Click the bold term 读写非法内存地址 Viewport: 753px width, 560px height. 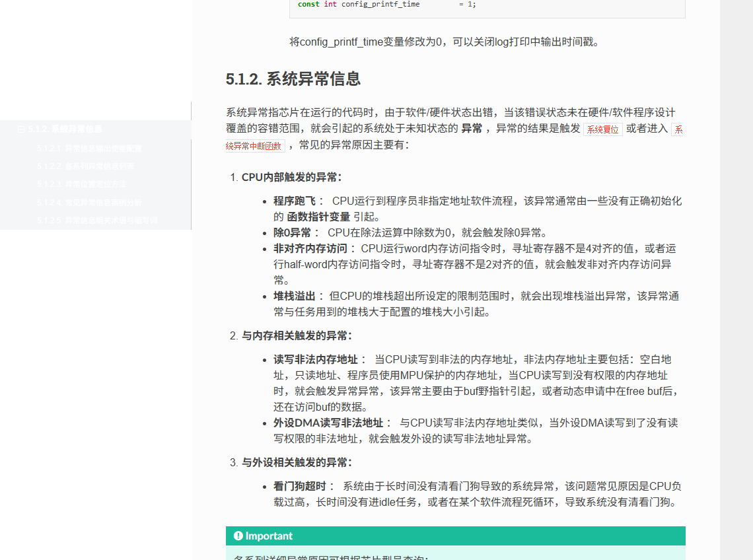point(316,359)
